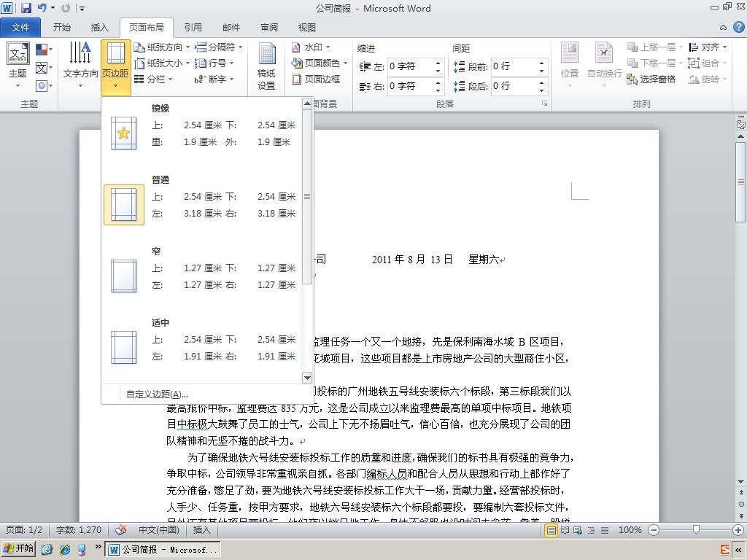Open 断字 hyphenation menu
The image size is (747, 560).
click(x=214, y=79)
